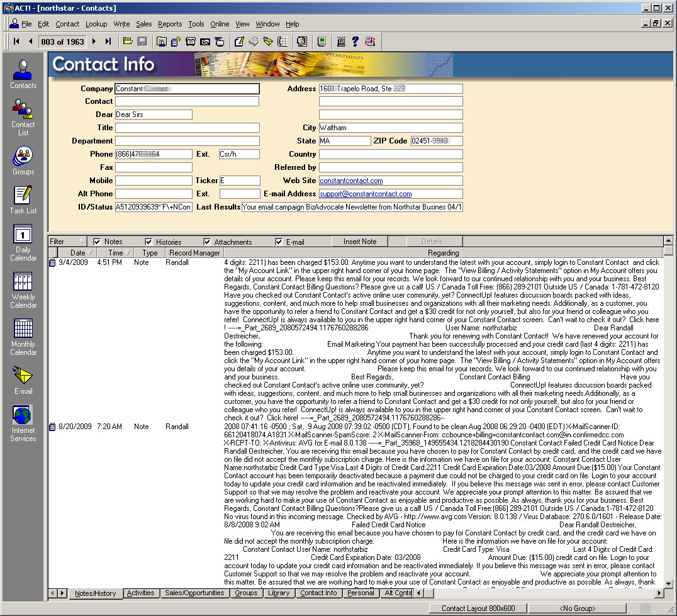677x616 pixels.
Task: Select the 8/20/2009 note row icon
Action: click(53, 427)
